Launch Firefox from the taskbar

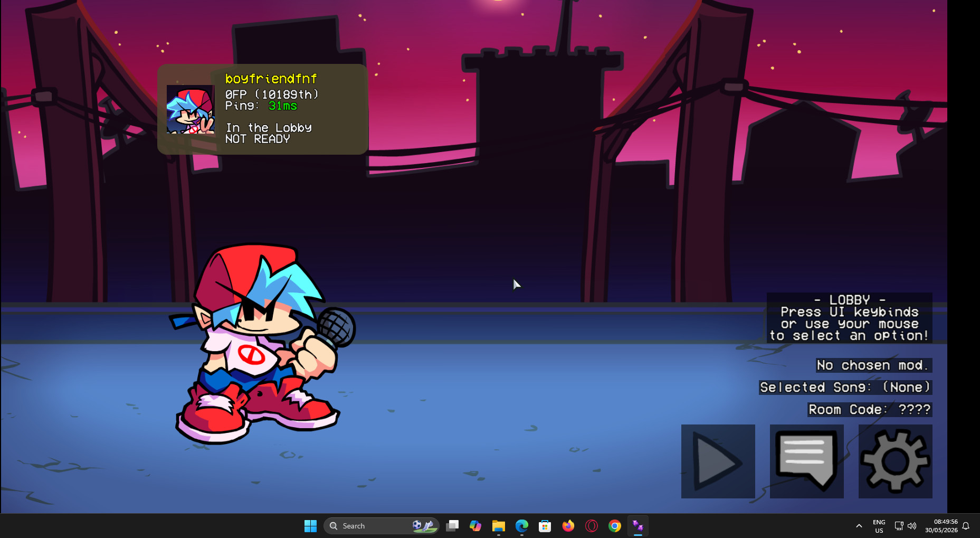point(568,526)
